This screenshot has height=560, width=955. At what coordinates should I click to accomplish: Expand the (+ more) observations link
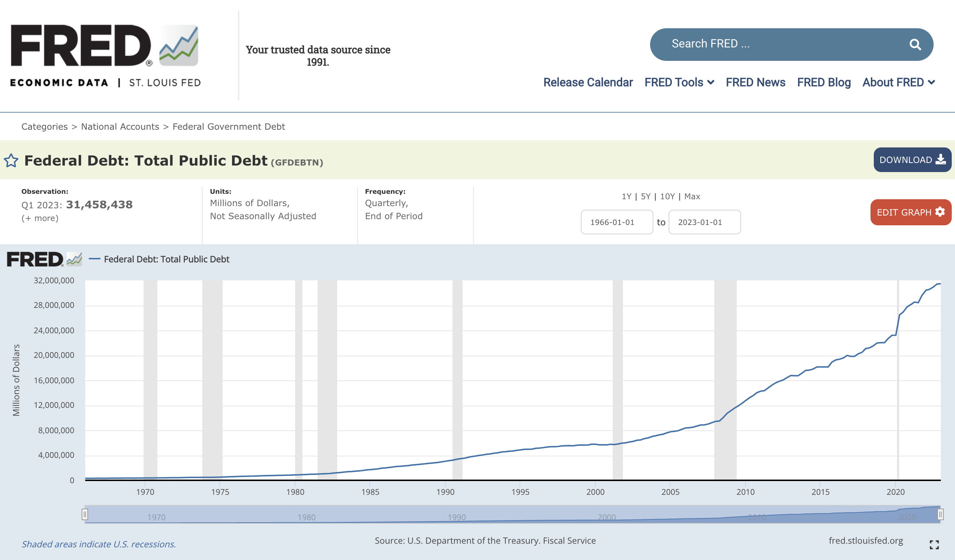(x=40, y=218)
